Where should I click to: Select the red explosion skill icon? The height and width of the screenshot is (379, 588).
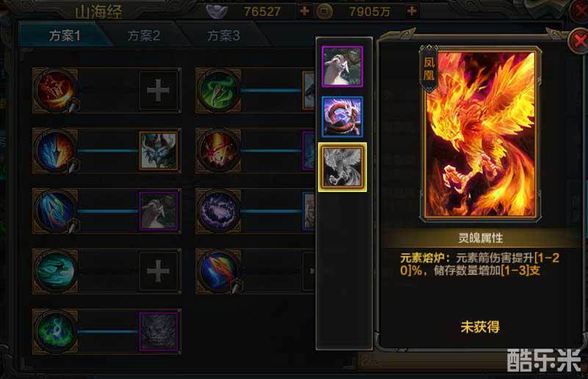[x=218, y=151]
